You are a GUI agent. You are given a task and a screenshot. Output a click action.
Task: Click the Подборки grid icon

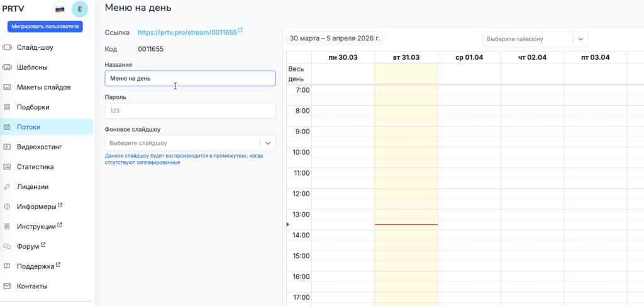[x=8, y=107]
